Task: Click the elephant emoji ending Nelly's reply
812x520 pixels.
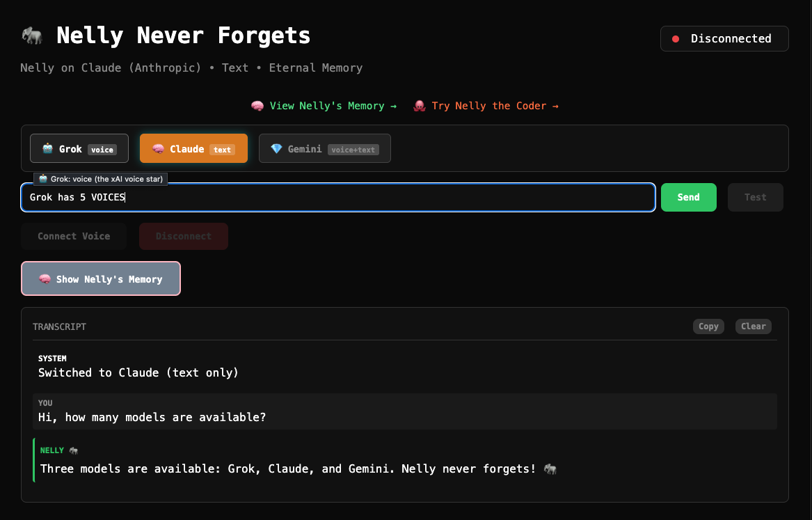Action: point(550,469)
